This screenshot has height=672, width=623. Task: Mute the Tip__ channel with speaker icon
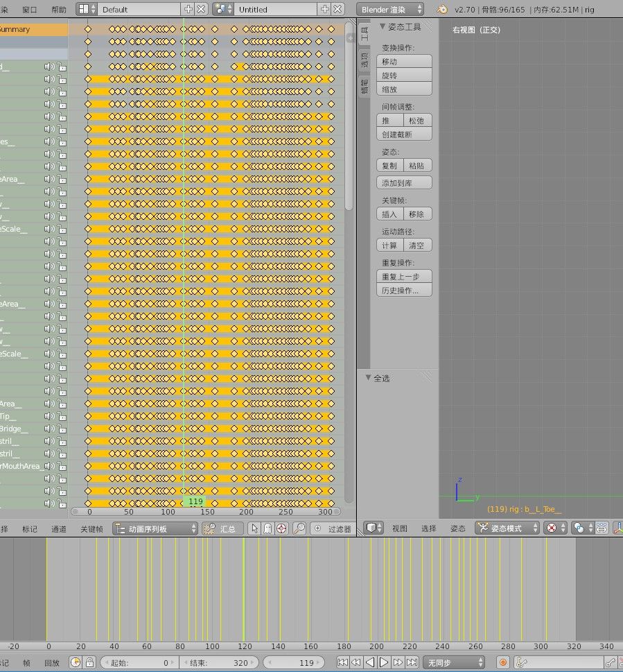coord(49,415)
